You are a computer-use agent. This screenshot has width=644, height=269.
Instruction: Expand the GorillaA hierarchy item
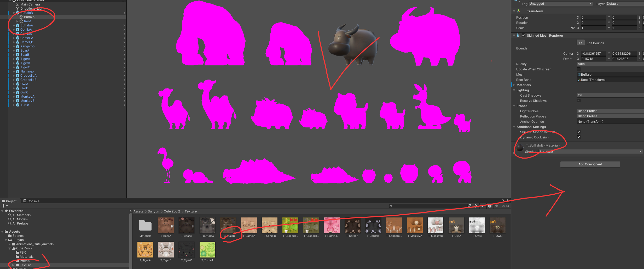tap(14, 30)
